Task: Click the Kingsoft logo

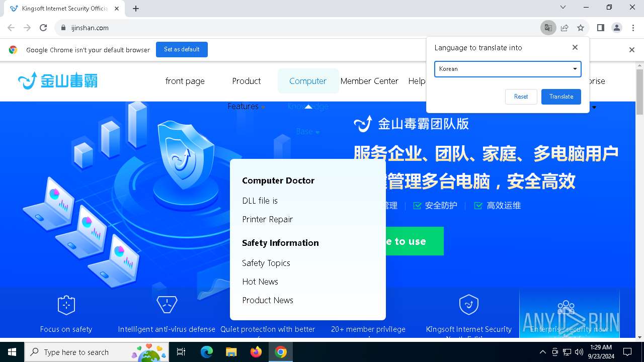Action: (58, 80)
